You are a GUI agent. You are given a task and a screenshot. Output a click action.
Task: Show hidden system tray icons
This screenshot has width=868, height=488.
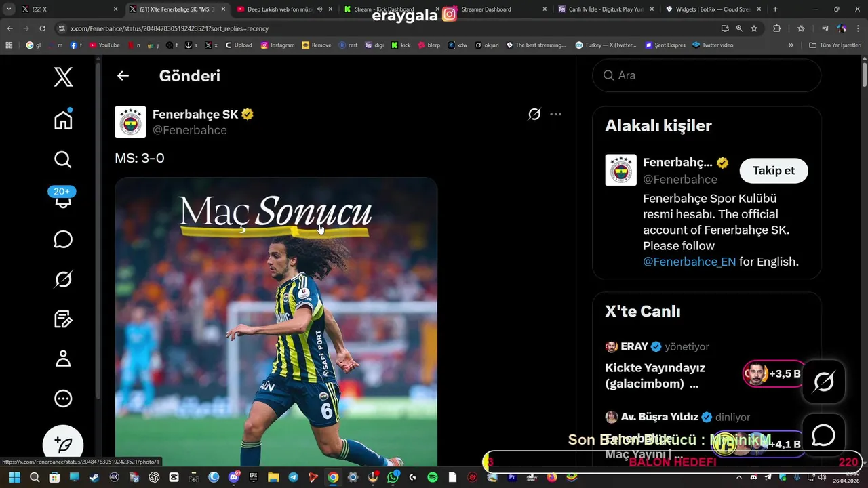pos(738,478)
